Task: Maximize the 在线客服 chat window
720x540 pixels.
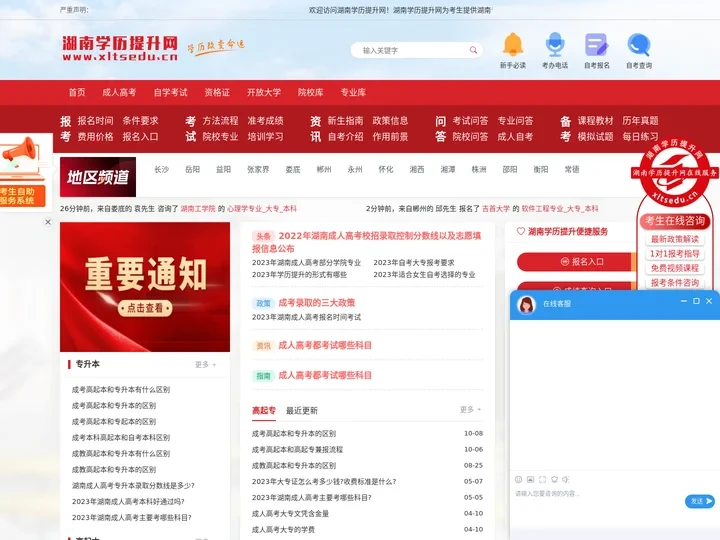Action: tap(696, 301)
